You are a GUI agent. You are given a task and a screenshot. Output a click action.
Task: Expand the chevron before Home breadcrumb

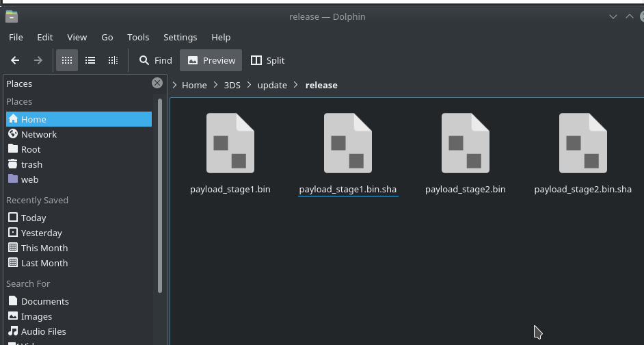pos(174,85)
